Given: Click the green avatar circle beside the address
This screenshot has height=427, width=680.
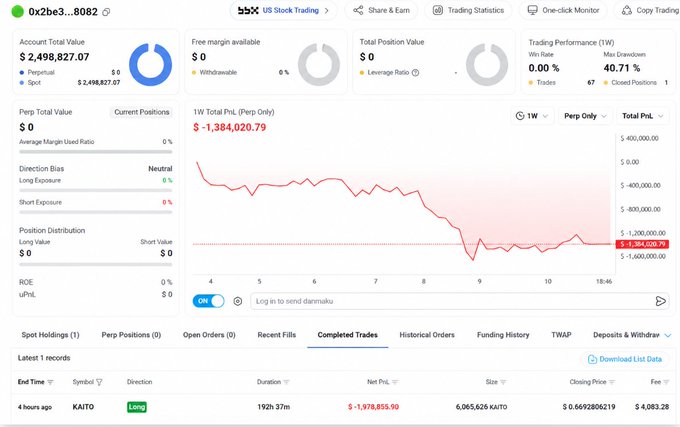Looking at the screenshot, I should (17, 11).
